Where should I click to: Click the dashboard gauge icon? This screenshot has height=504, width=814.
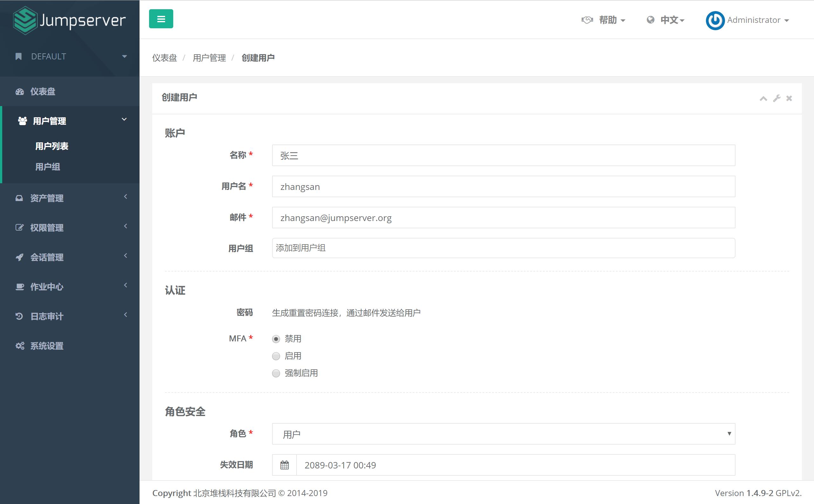20,92
